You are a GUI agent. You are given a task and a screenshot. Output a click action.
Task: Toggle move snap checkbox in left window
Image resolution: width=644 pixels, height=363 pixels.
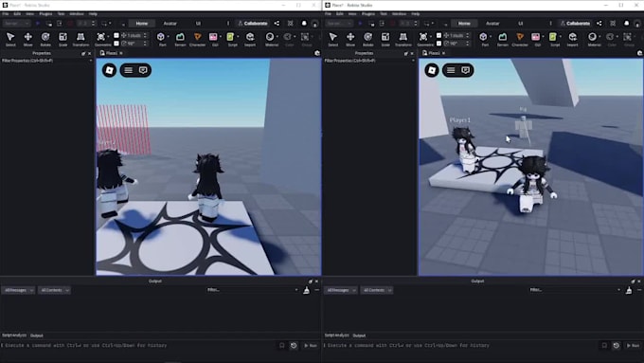(116, 36)
